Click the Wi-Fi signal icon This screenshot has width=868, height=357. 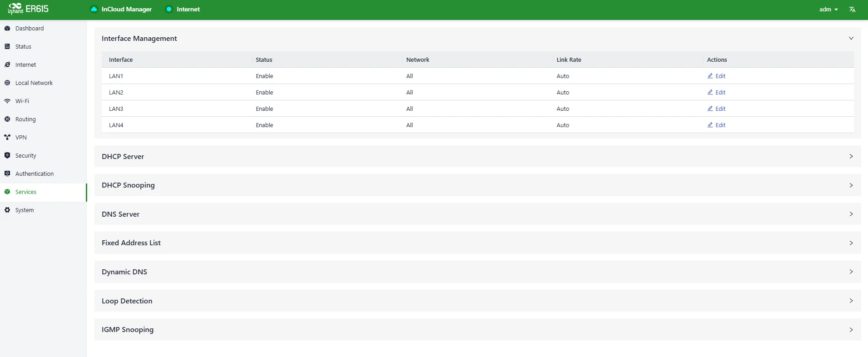[7, 101]
